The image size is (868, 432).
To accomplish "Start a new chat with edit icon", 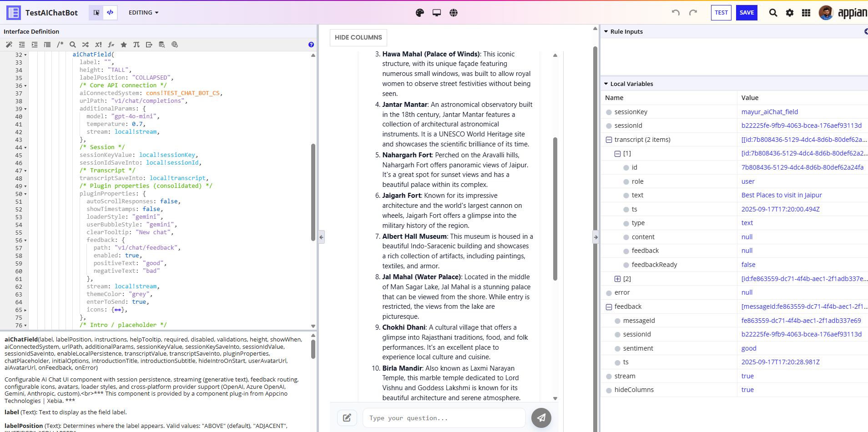I will 347,418.
